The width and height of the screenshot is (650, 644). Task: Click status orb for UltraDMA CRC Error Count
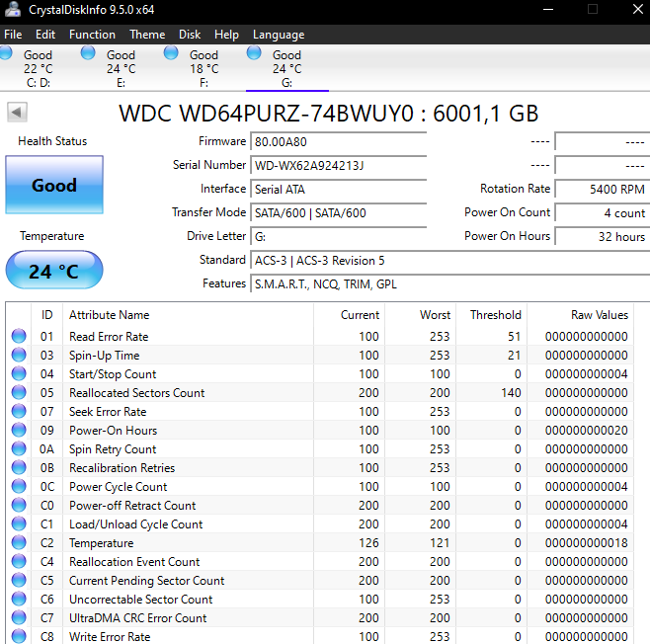[19, 618]
